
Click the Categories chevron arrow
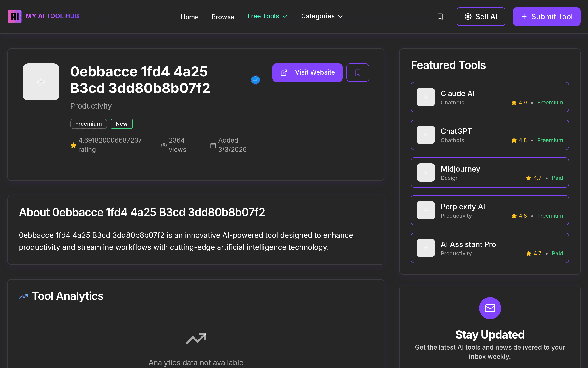tap(340, 17)
